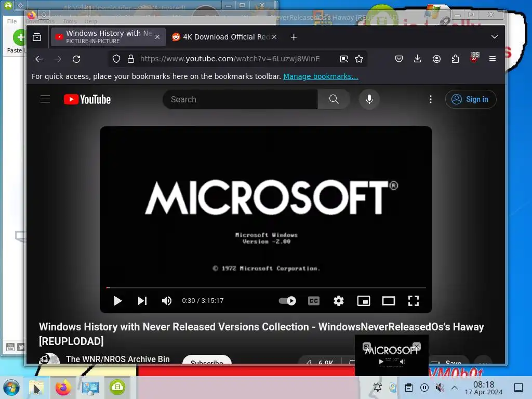Toggle the autoplay switch in the player

pos(287,301)
